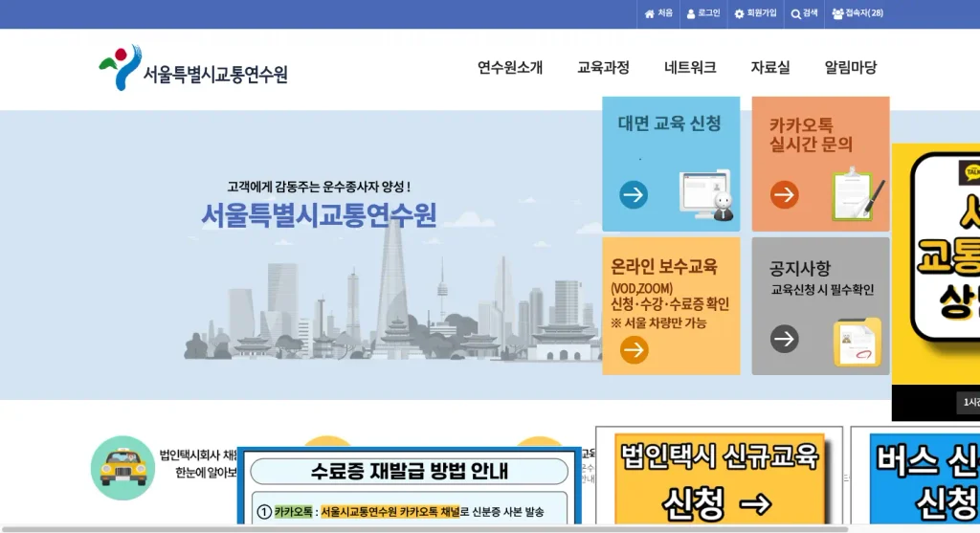This screenshot has height=533, width=980.
Task: Open the 네트워크 menu
Action: [689, 67]
